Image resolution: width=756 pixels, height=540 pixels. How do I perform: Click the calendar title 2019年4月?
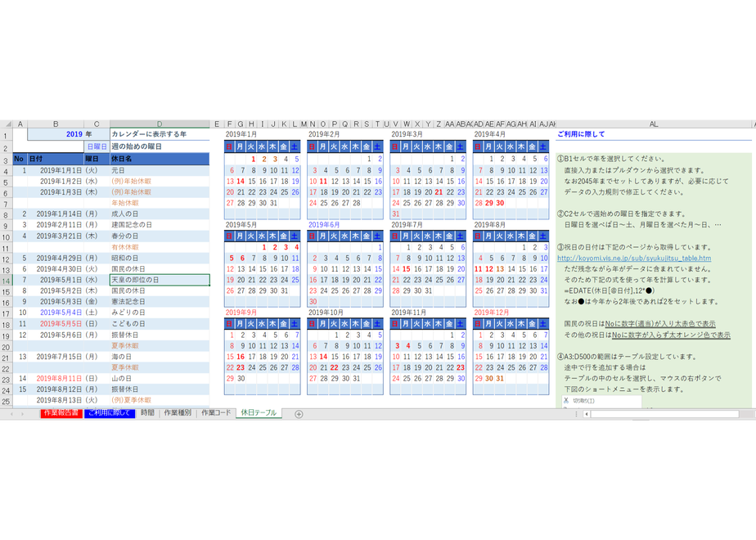point(490,134)
